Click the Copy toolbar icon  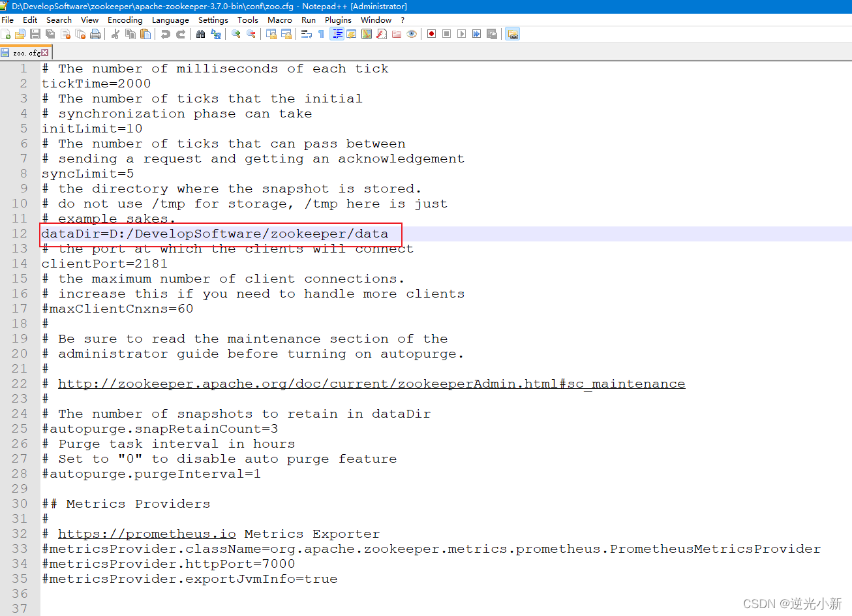coord(130,34)
